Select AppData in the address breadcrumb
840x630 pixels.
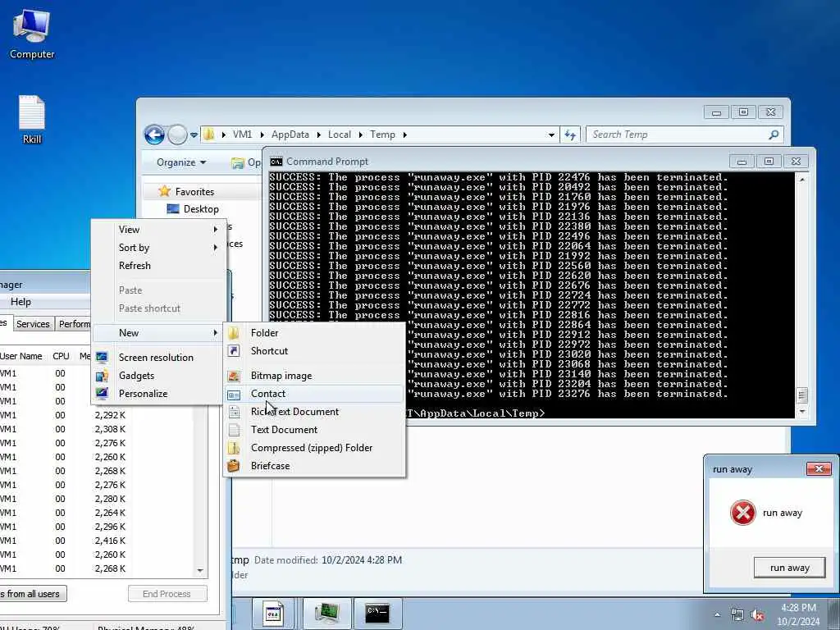pyautogui.click(x=290, y=135)
